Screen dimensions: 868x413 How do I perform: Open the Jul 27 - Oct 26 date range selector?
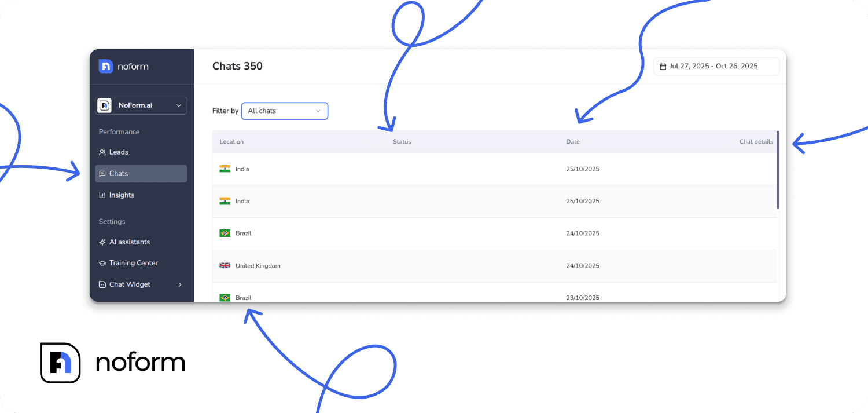click(x=716, y=66)
